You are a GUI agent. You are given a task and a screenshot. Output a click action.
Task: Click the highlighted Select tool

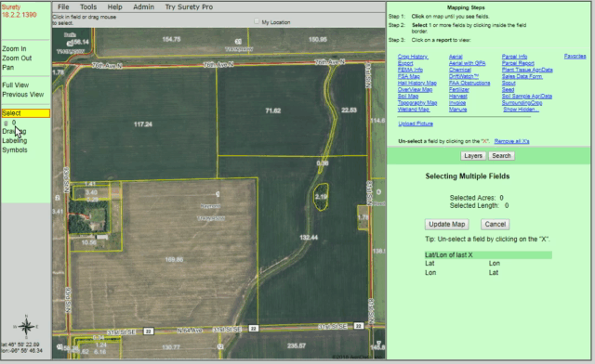[x=26, y=113]
